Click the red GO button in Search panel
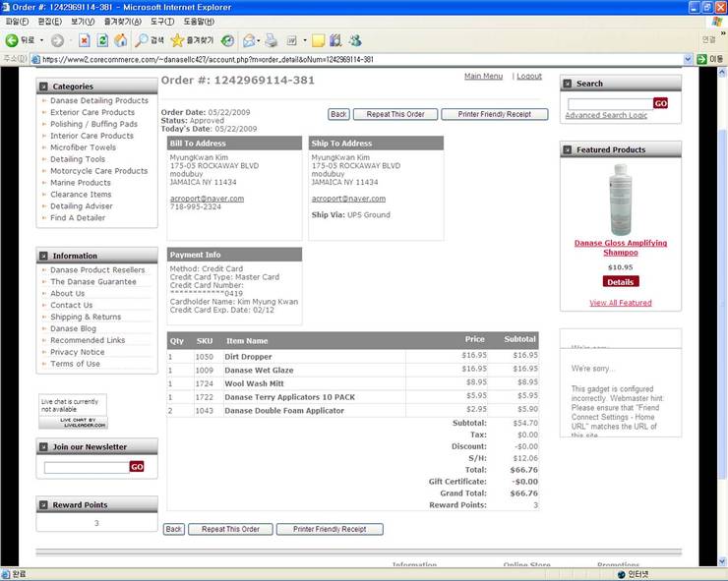728x581 pixels. click(660, 103)
